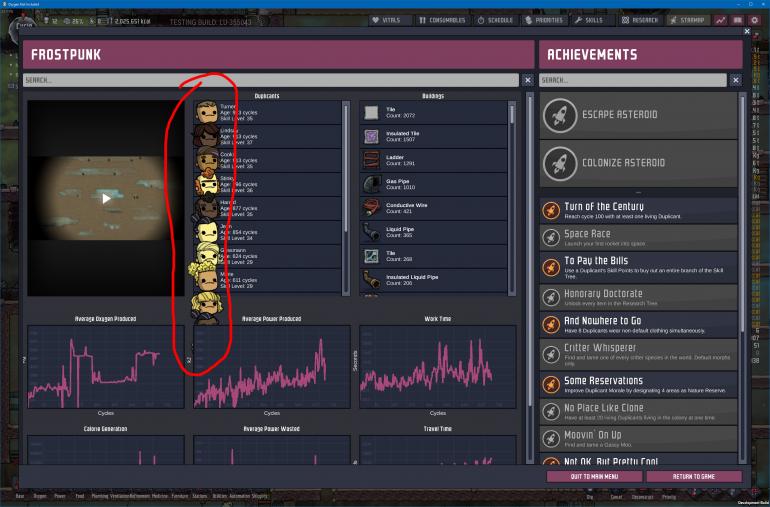Open the Automation build menu category

[x=239, y=497]
